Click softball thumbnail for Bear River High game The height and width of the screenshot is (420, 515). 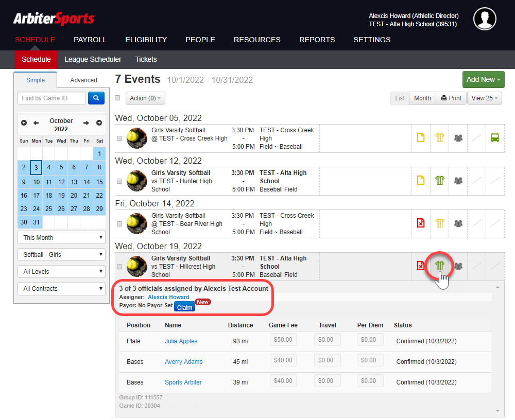(x=137, y=223)
